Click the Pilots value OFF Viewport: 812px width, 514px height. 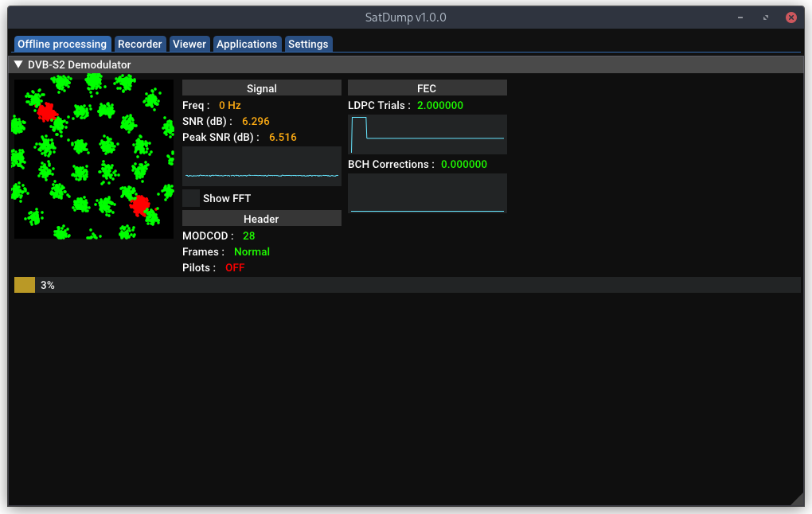[235, 267]
